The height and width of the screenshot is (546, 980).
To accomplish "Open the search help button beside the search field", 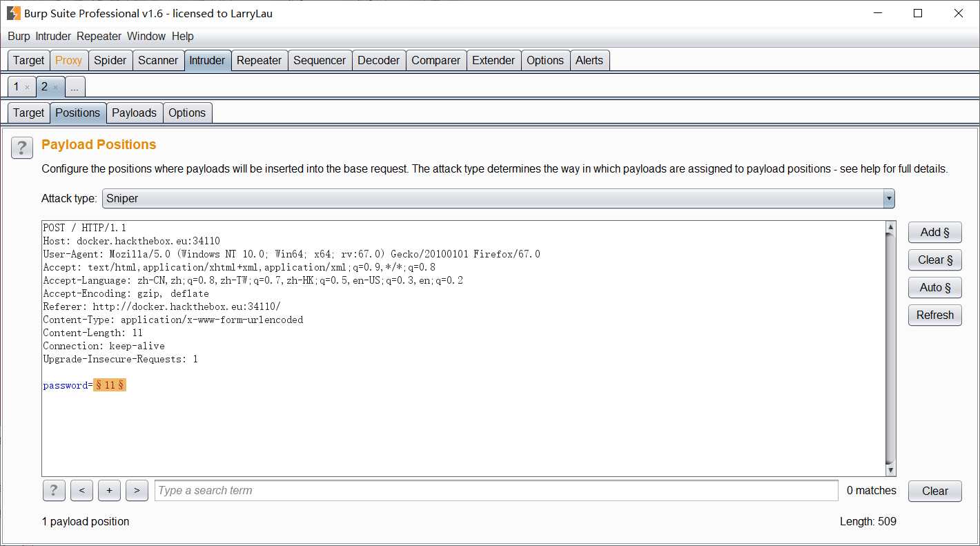I will [x=54, y=490].
